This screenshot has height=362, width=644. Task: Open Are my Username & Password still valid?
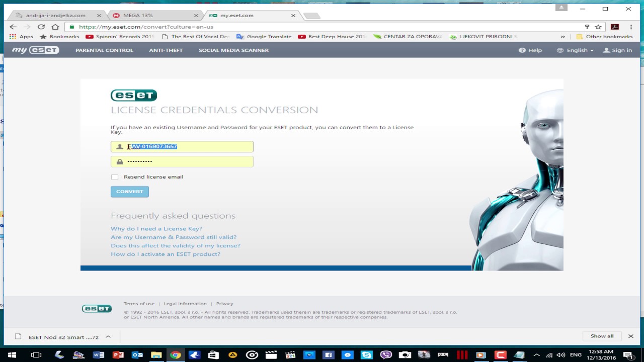pyautogui.click(x=174, y=237)
